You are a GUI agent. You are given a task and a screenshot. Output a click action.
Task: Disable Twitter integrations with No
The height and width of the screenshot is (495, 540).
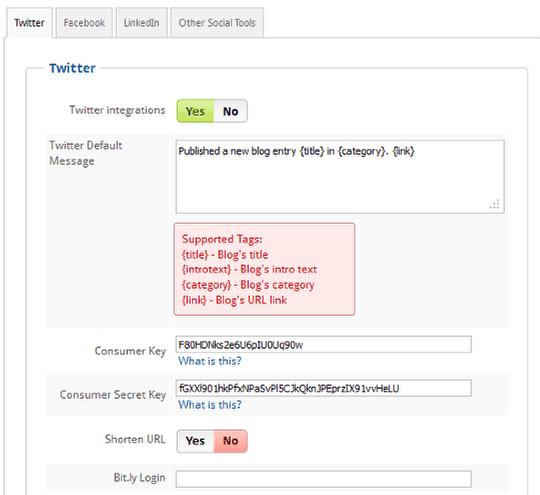(x=230, y=111)
